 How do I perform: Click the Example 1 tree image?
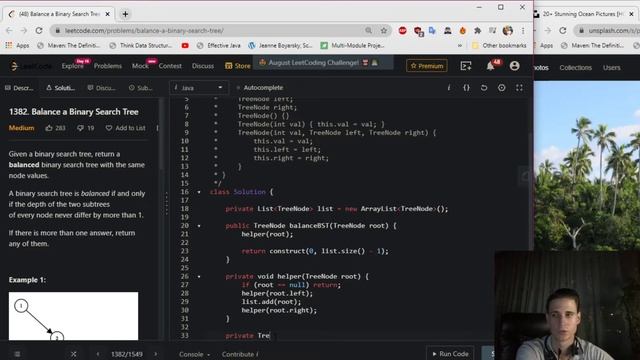coord(73,316)
